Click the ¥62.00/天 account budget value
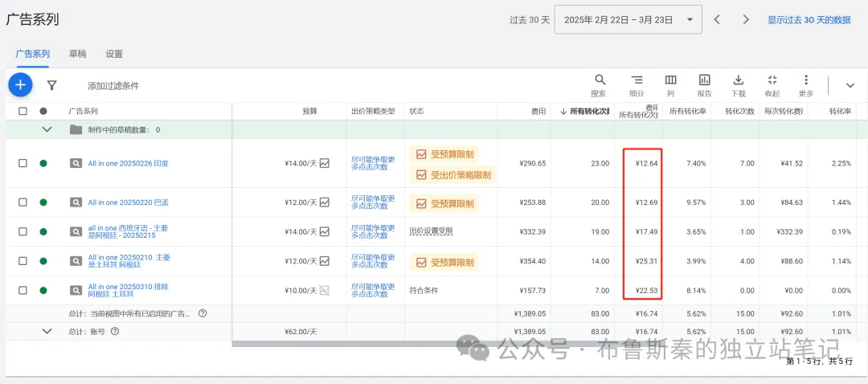The width and height of the screenshot is (868, 384). click(x=299, y=332)
